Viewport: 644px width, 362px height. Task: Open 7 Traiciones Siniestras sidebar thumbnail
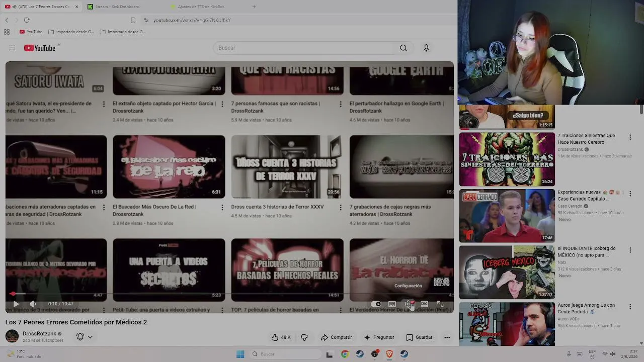pyautogui.click(x=507, y=159)
